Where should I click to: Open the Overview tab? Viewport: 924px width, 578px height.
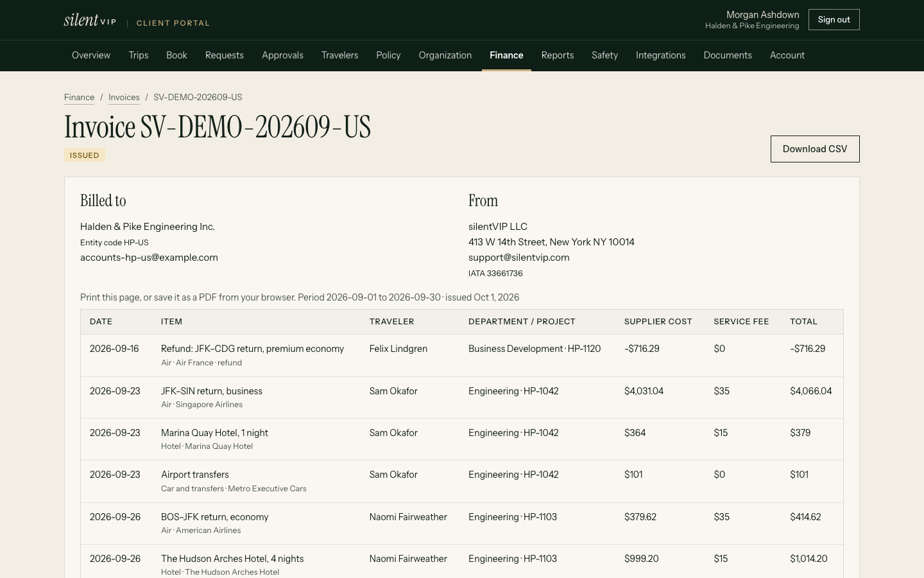click(x=91, y=55)
